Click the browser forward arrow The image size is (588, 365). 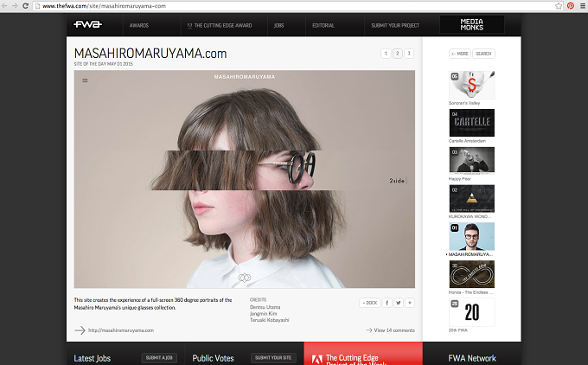pos(15,6)
